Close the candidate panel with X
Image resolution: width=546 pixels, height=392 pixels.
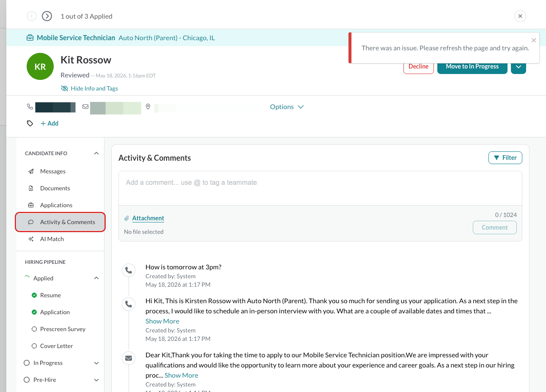(520, 16)
